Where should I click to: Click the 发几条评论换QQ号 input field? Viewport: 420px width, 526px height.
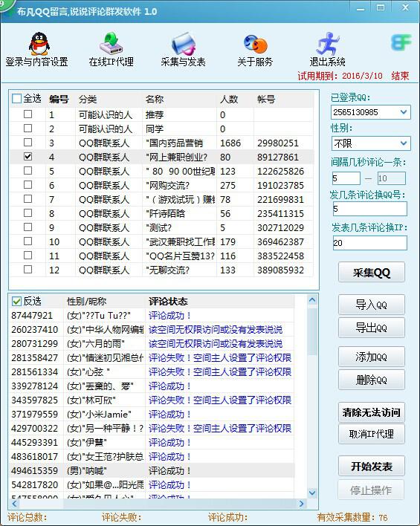tap(369, 209)
